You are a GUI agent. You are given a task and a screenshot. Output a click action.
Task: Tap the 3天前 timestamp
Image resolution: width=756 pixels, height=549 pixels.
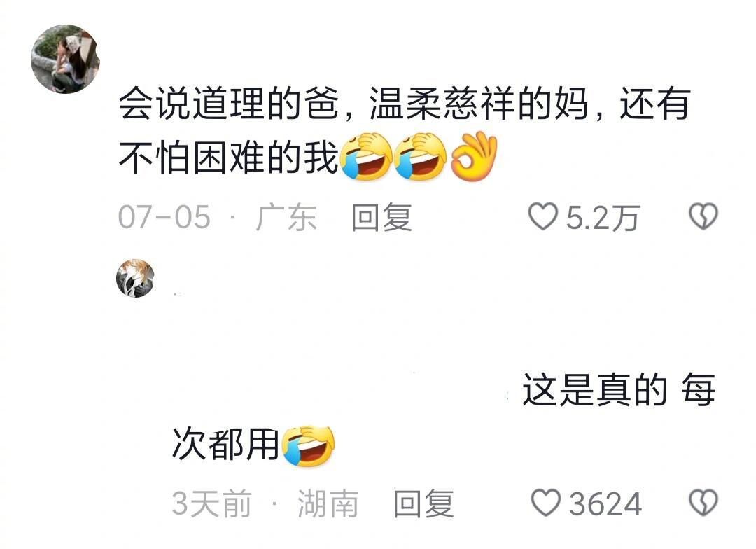[211, 503]
